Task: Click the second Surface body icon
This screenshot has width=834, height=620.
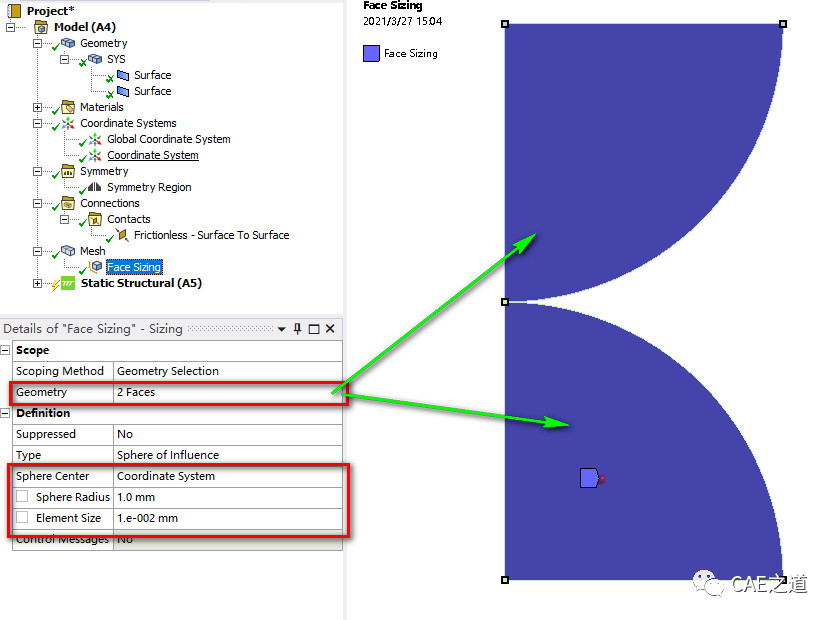Action: tap(123, 91)
